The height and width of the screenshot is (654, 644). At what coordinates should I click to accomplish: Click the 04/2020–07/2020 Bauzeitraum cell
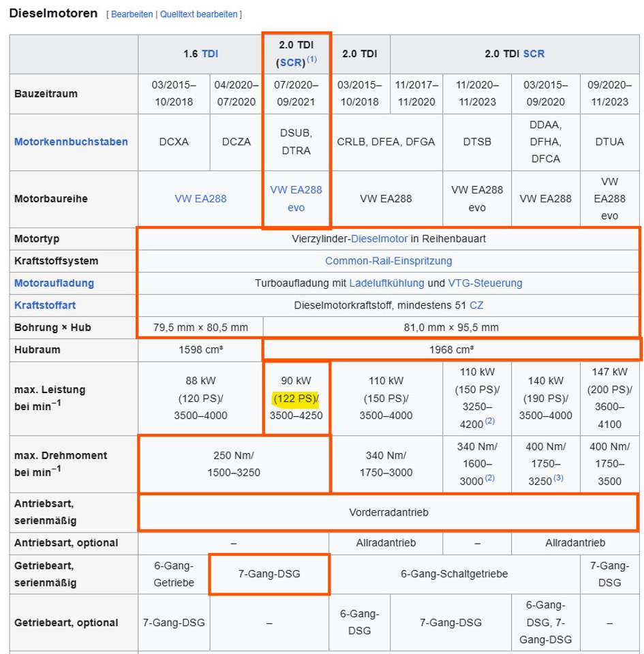(236, 93)
